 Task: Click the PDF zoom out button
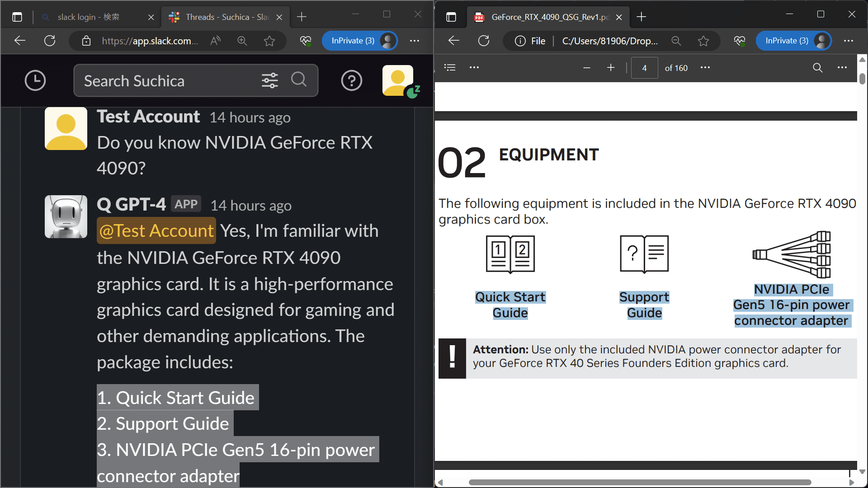(586, 67)
